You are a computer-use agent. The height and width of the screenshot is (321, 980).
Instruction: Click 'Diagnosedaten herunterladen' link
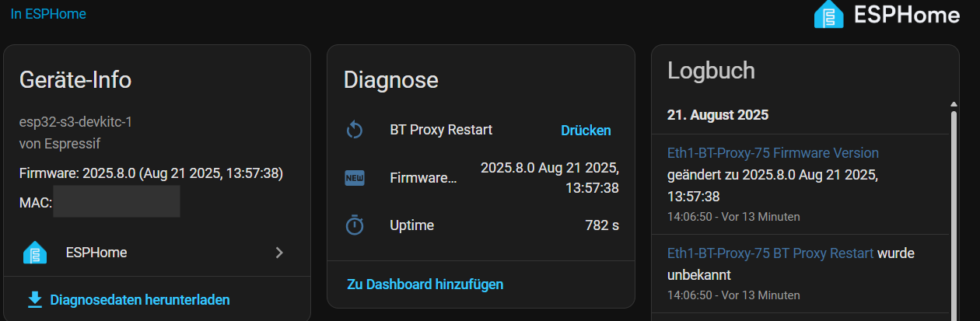click(x=140, y=299)
